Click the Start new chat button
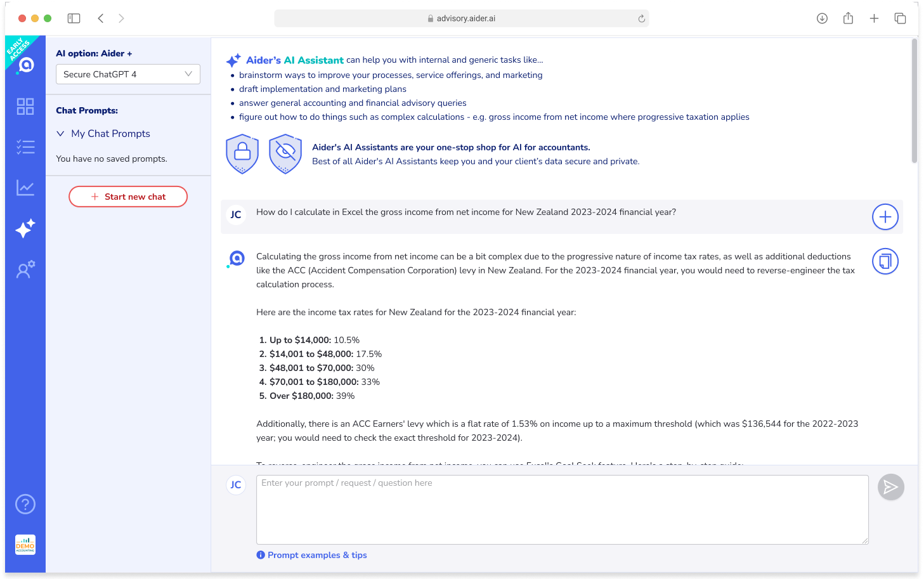 (128, 197)
